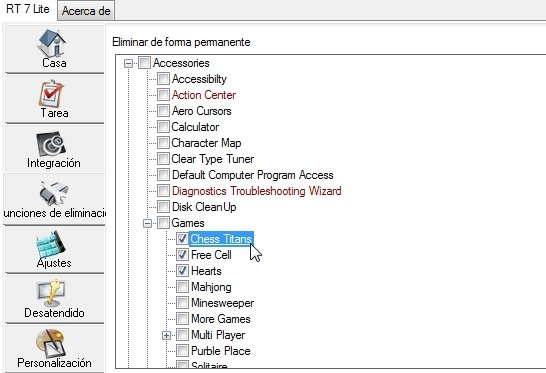Open the Desatendido key icon
The width and height of the screenshot is (546, 373).
[51, 293]
